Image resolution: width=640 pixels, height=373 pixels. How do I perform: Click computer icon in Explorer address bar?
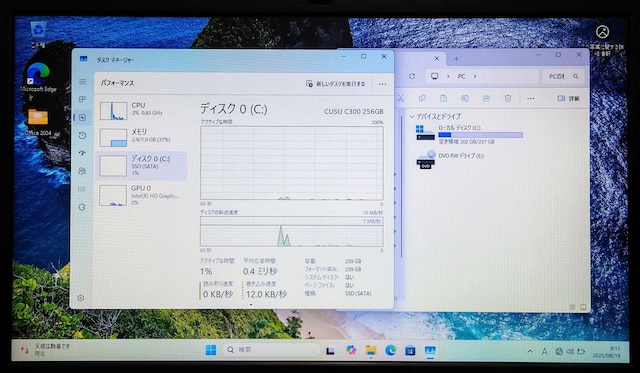tap(435, 76)
